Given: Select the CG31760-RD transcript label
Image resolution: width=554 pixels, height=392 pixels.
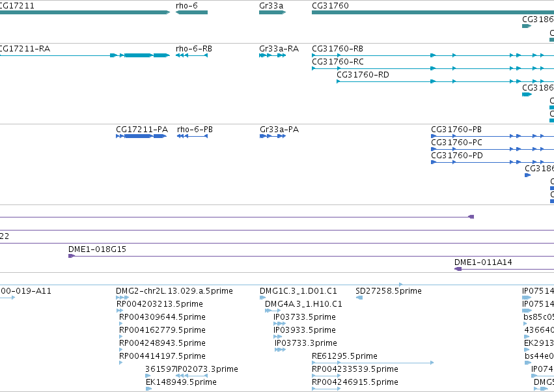Looking at the screenshot, I should (363, 75).
